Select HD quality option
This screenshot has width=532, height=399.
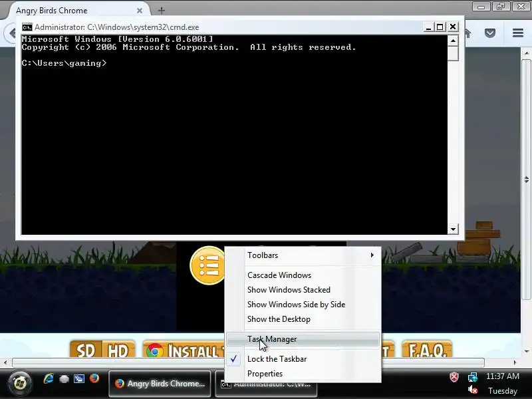point(118,350)
